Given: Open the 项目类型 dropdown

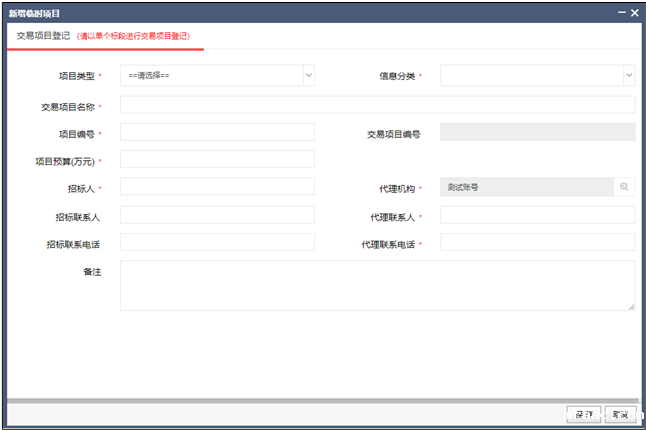Looking at the screenshot, I should pos(217,75).
